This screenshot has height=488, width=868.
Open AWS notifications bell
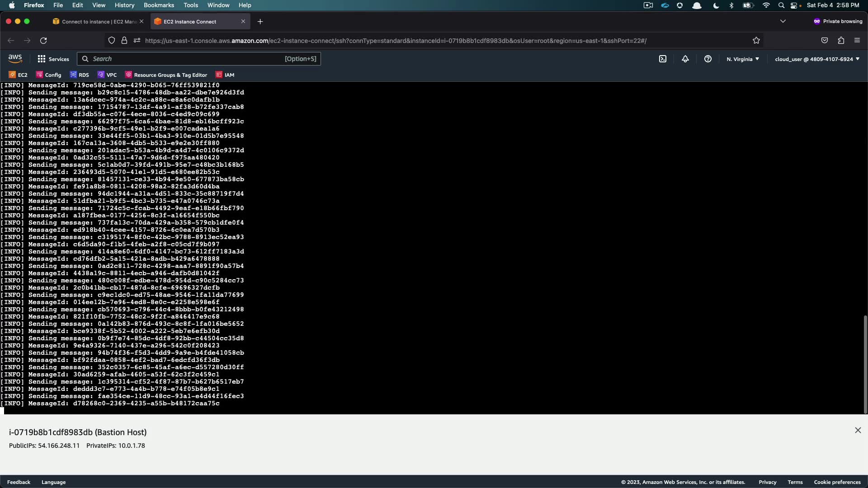(685, 59)
